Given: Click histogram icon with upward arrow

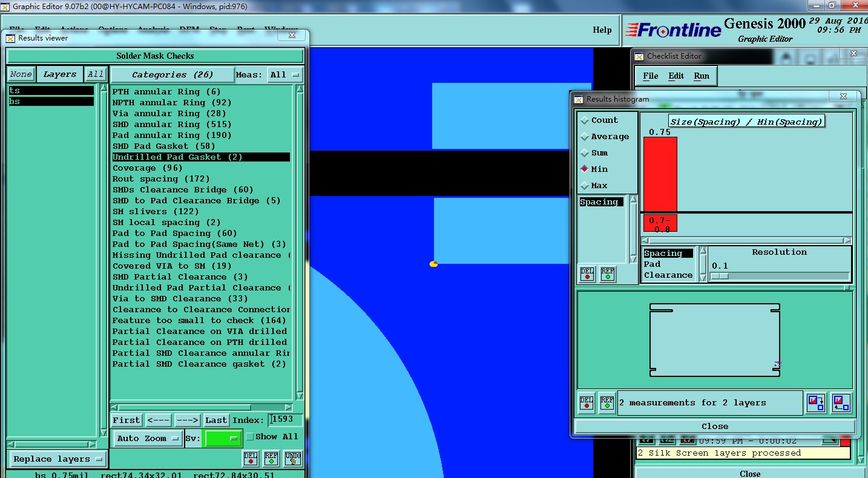Looking at the screenshot, I should [x=841, y=403].
